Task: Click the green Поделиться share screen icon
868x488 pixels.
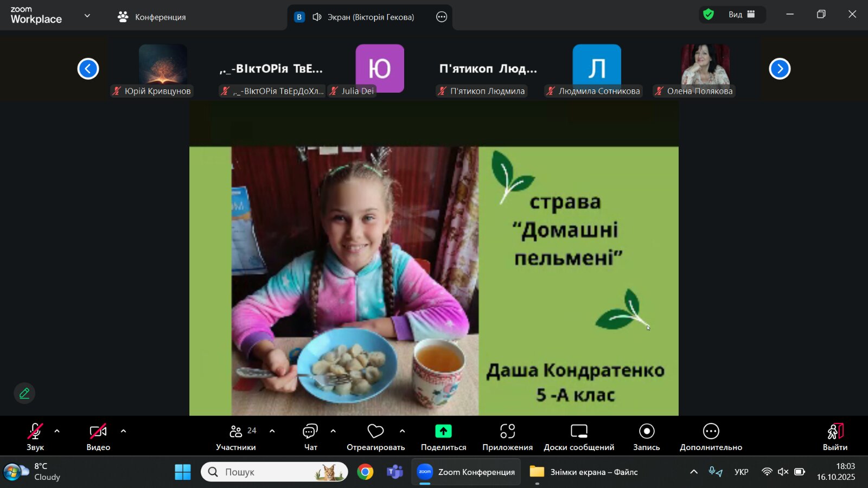Action: (x=443, y=432)
